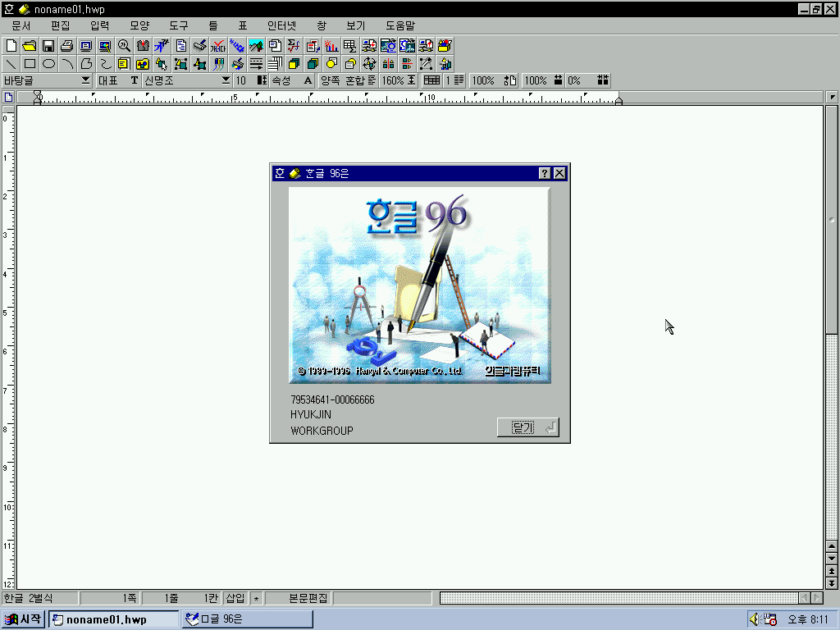Toggle 삽입 insert mode in status bar

tap(235, 598)
